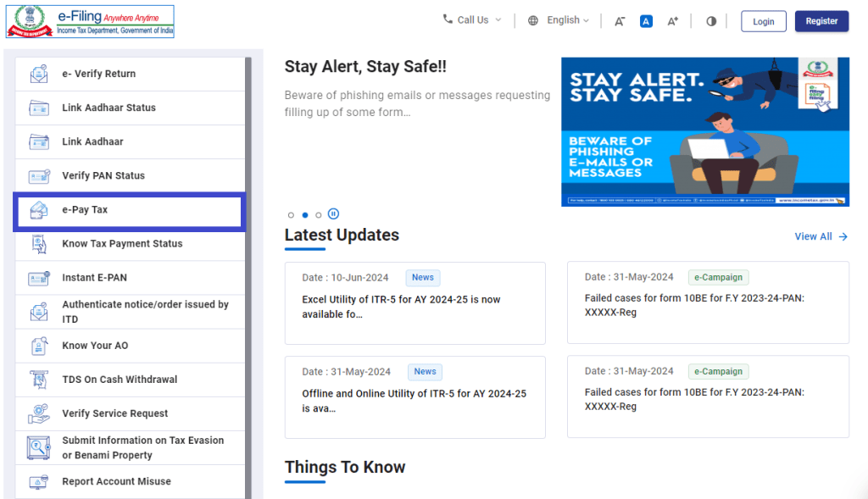Increase font size with A+ control
Image resolution: width=868 pixels, height=499 pixels.
pyautogui.click(x=672, y=21)
